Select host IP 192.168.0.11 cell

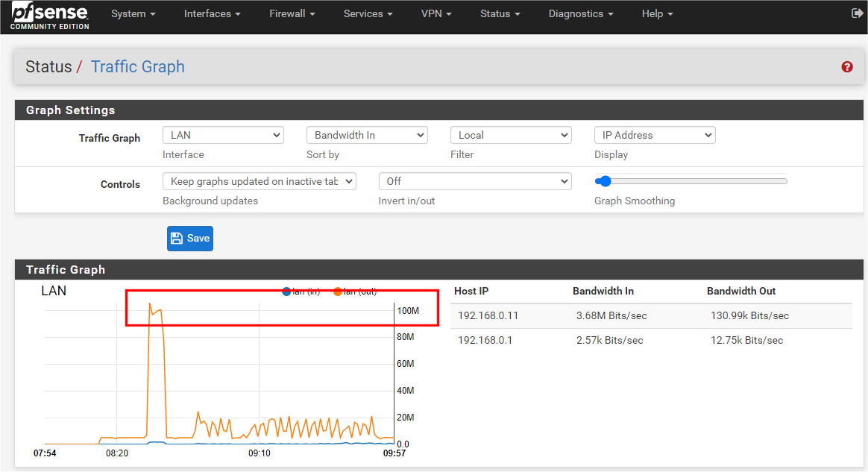488,316
